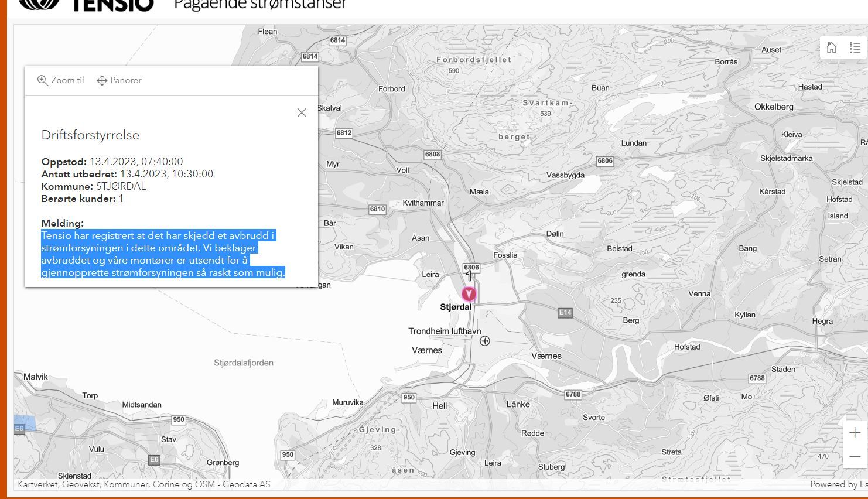Screen dimensions: 868x499
Task: Click the airport symbol near Trondheim lufthavn
Action: (485, 341)
